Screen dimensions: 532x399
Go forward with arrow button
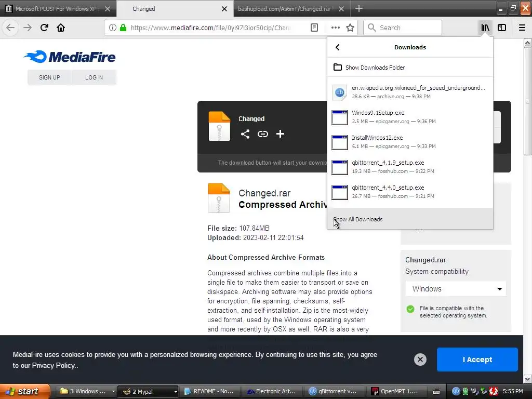(28, 28)
